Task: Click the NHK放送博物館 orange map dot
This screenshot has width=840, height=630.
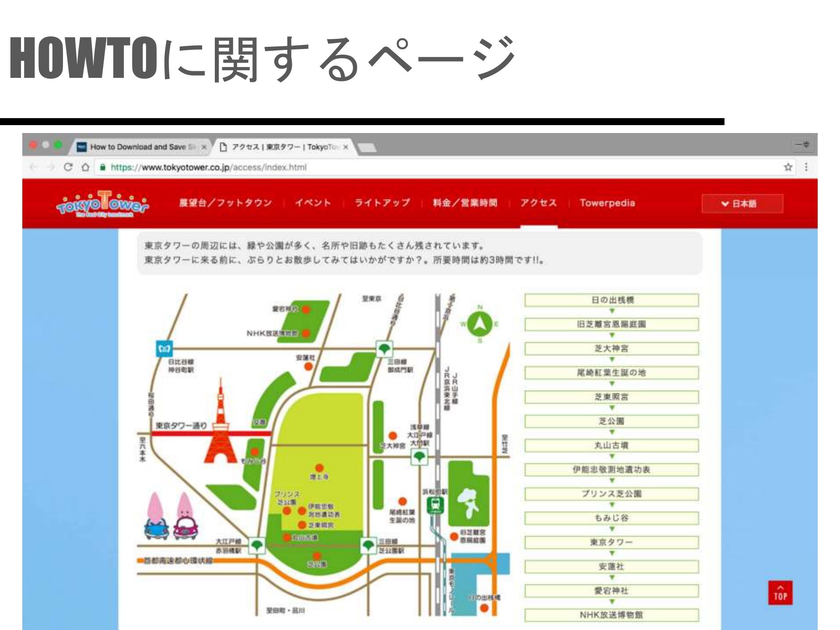Action: (306, 333)
